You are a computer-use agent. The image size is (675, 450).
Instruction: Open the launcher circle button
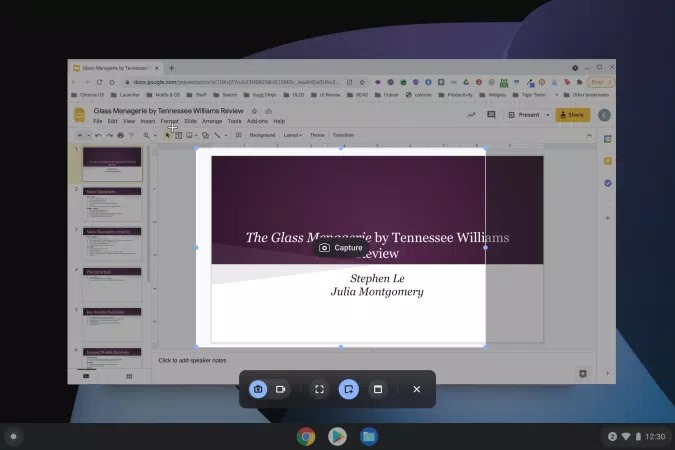pyautogui.click(x=13, y=436)
